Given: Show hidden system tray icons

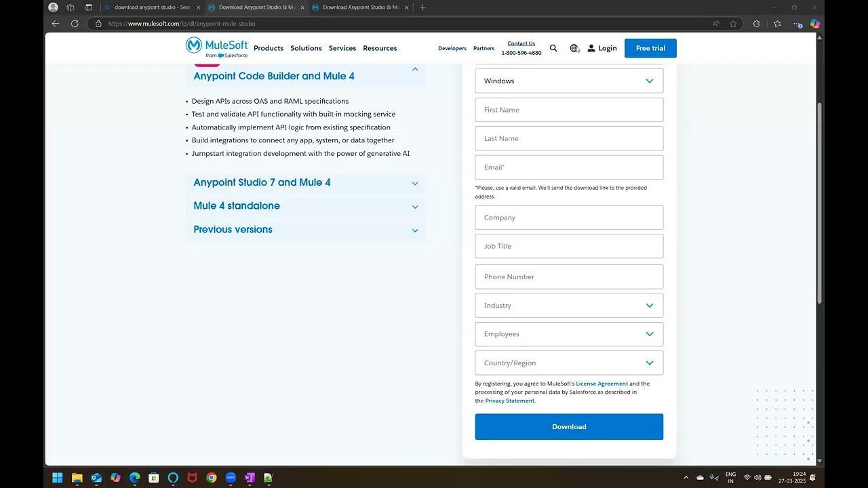Looking at the screenshot, I should [x=686, y=478].
